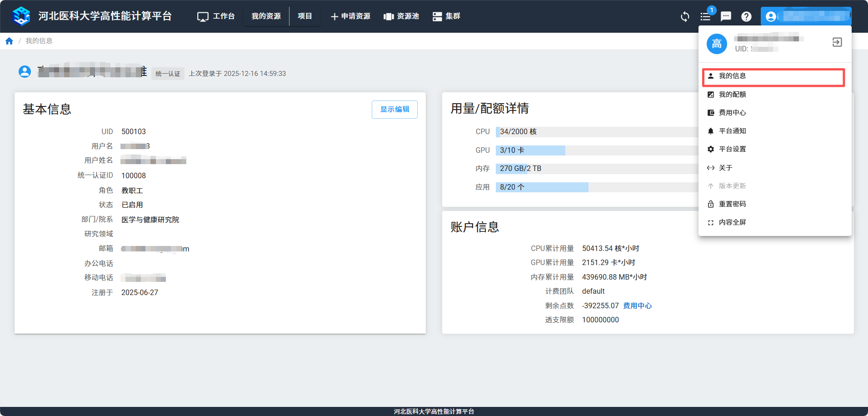Expand 我的资源 navigation menu
The image size is (868, 416).
tap(266, 16)
